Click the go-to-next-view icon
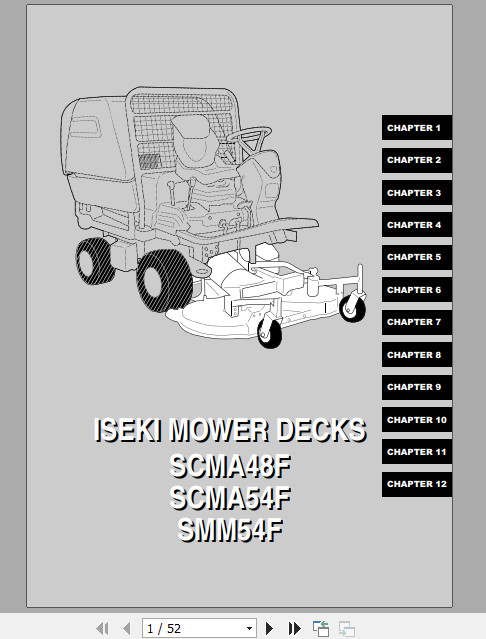 point(347,628)
